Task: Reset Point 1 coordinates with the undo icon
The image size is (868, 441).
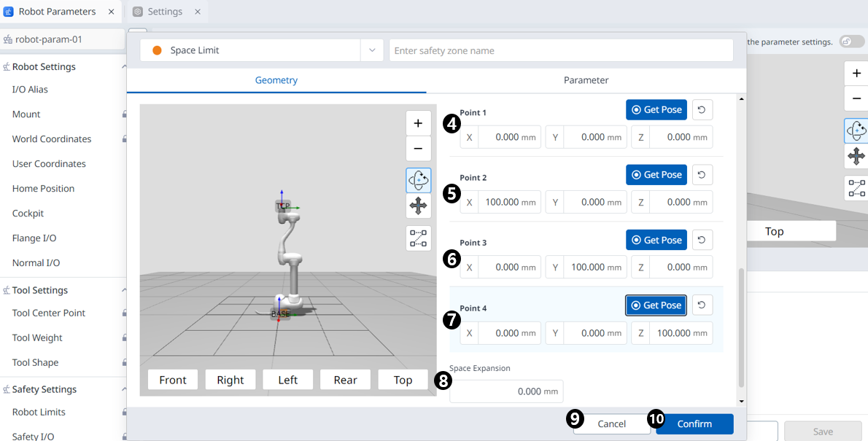Action: 702,110
